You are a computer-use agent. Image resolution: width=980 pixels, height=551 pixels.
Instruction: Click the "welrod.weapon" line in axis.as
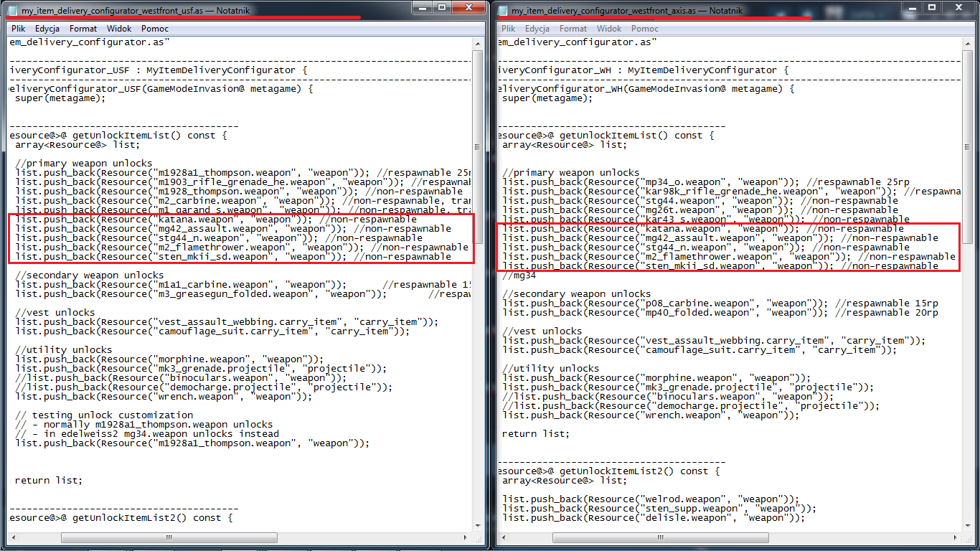click(651, 499)
